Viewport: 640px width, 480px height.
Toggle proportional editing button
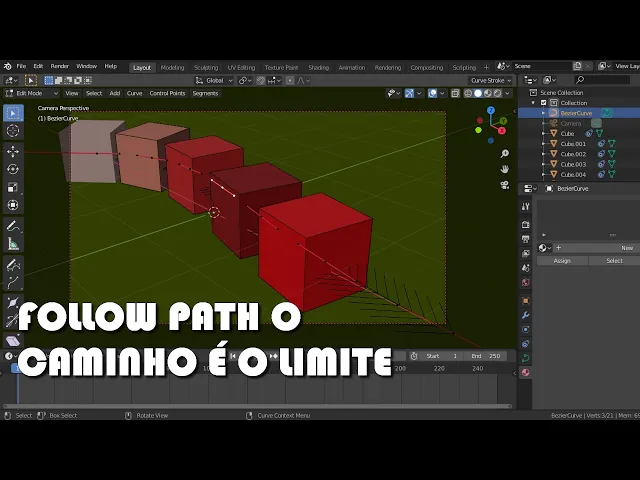290,80
